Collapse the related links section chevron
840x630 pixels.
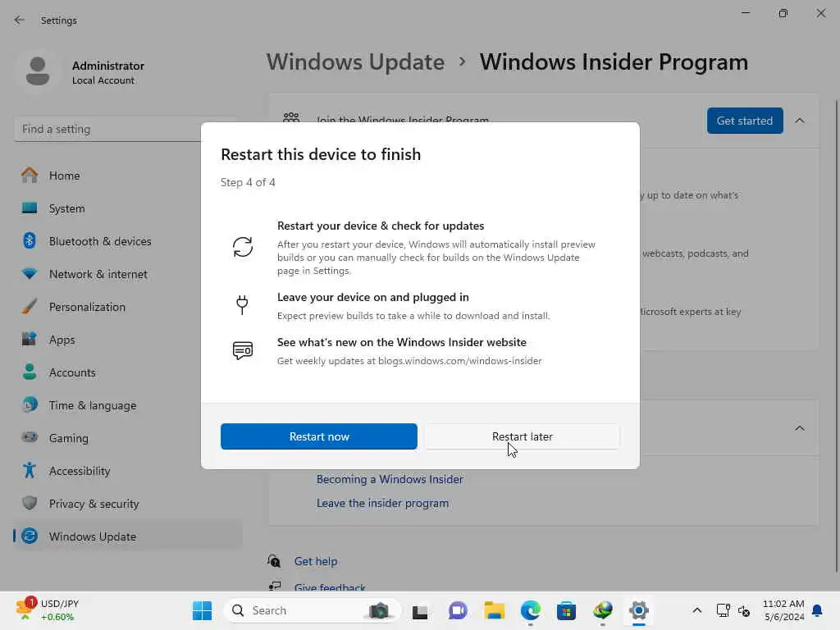[800, 428]
